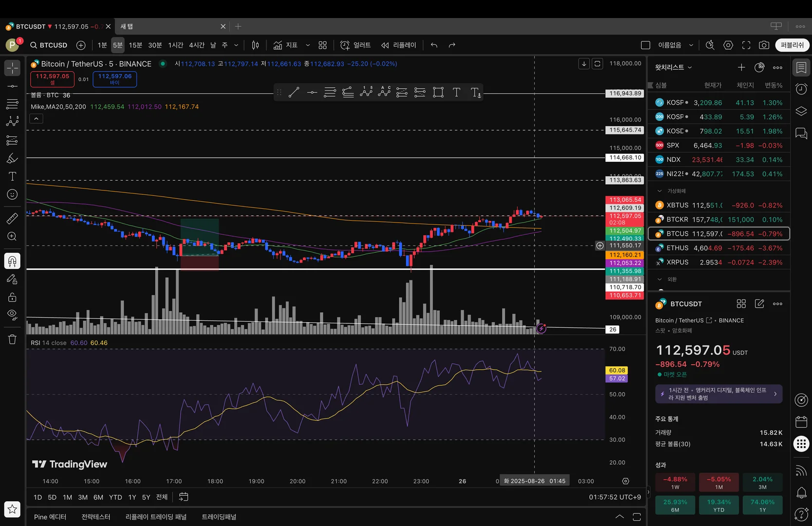812x526 pixels.
Task: Click the BTCUSD symbol search field
Action: [49, 45]
